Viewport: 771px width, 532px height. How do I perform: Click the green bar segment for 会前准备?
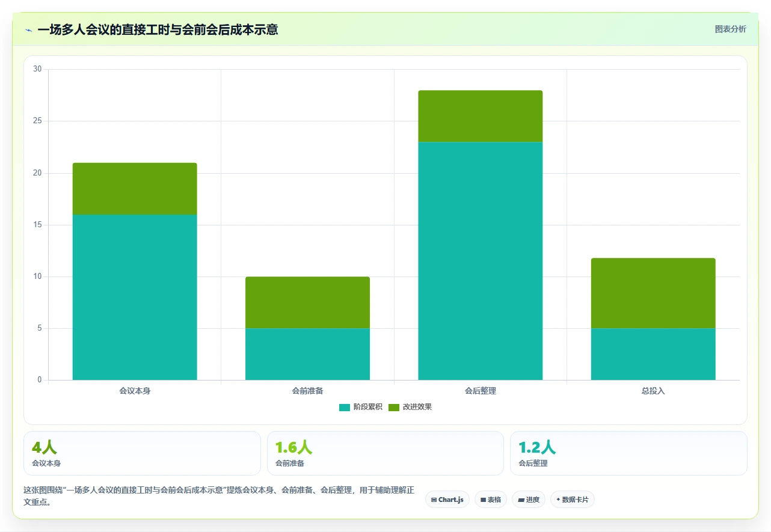[307, 302]
